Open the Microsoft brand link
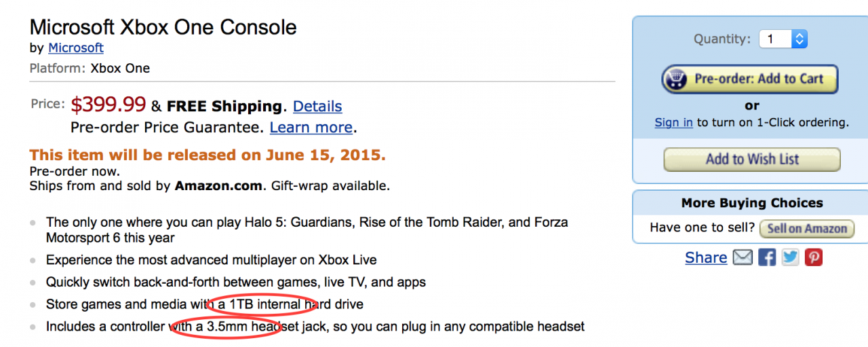The height and width of the screenshot is (347, 868). click(x=76, y=48)
